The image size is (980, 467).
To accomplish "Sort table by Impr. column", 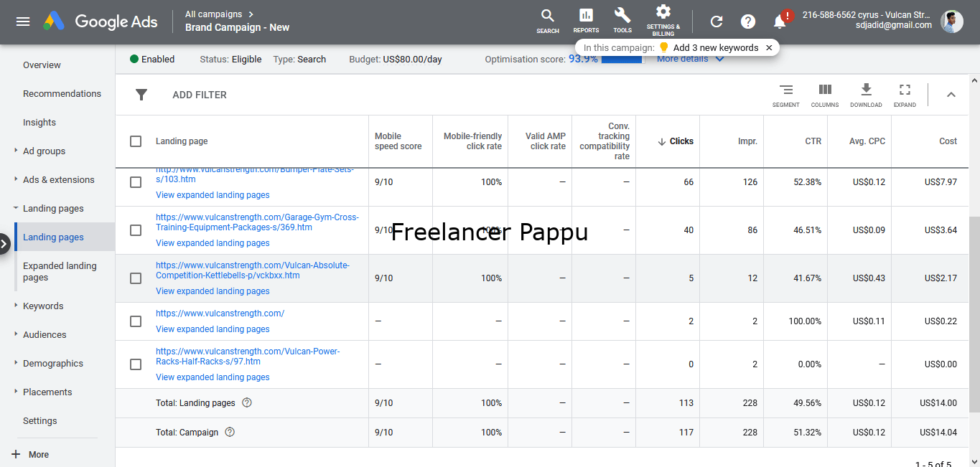I will click(x=747, y=141).
